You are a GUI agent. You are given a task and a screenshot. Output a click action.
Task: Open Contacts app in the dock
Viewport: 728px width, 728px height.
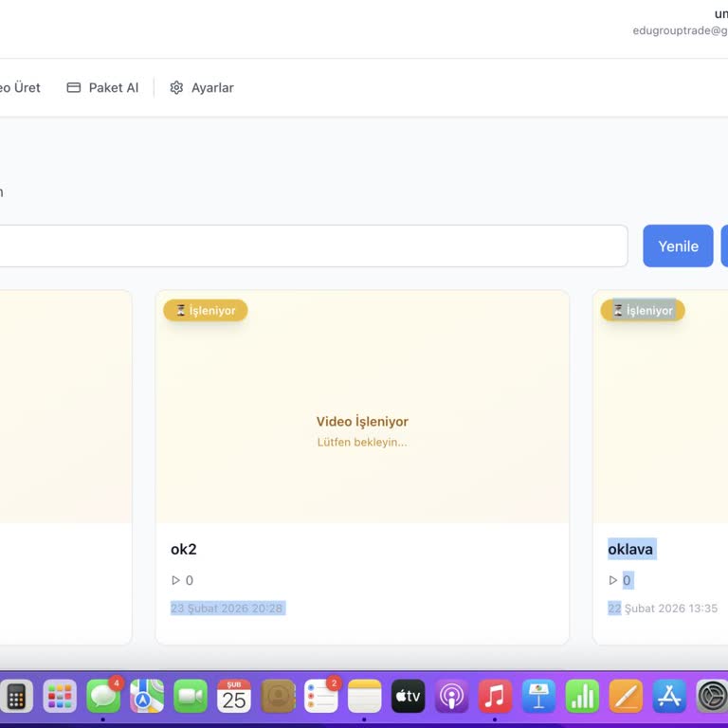pos(278,696)
